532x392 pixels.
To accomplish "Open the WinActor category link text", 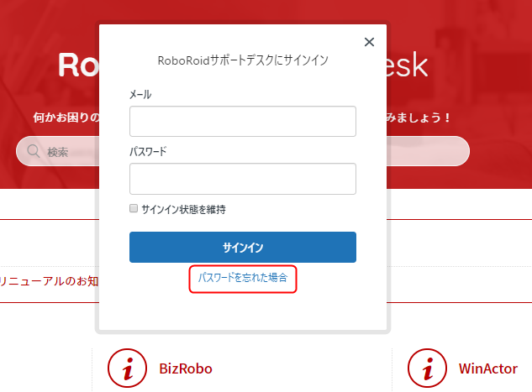I will pos(488,368).
